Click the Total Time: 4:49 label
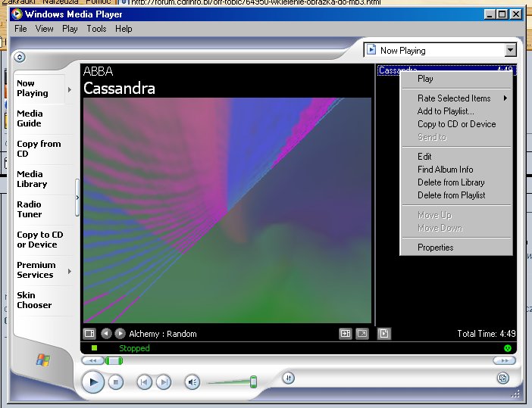Viewport: 532px width, 408px height. click(487, 334)
